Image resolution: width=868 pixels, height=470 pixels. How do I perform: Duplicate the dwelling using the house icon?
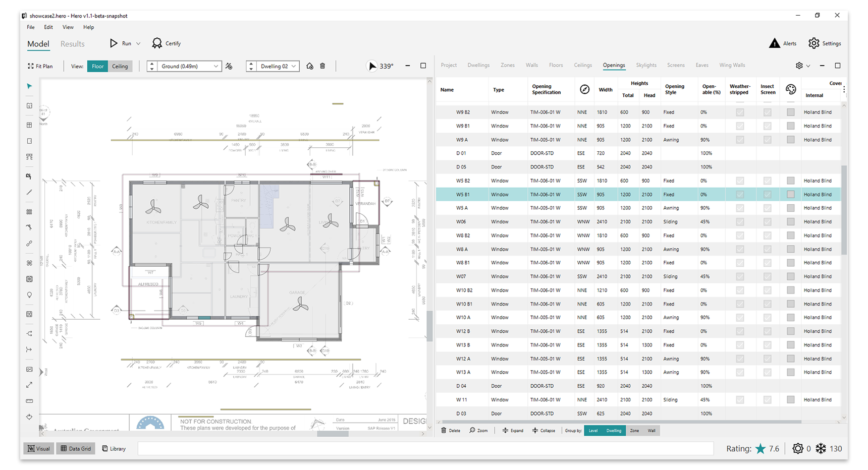310,66
